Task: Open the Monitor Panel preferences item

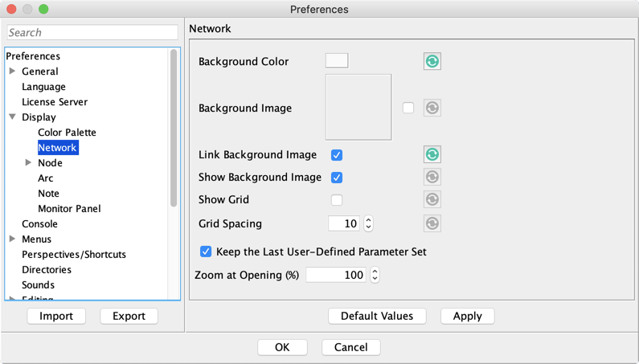Action: (69, 209)
